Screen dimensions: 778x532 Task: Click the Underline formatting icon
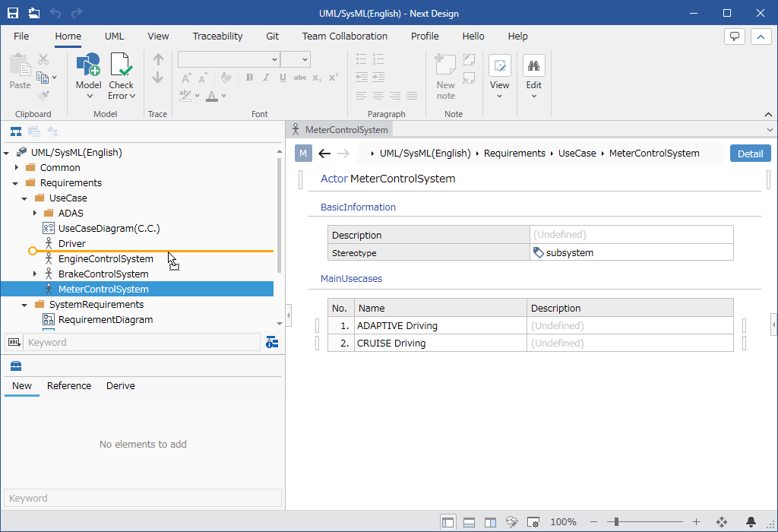(283, 78)
